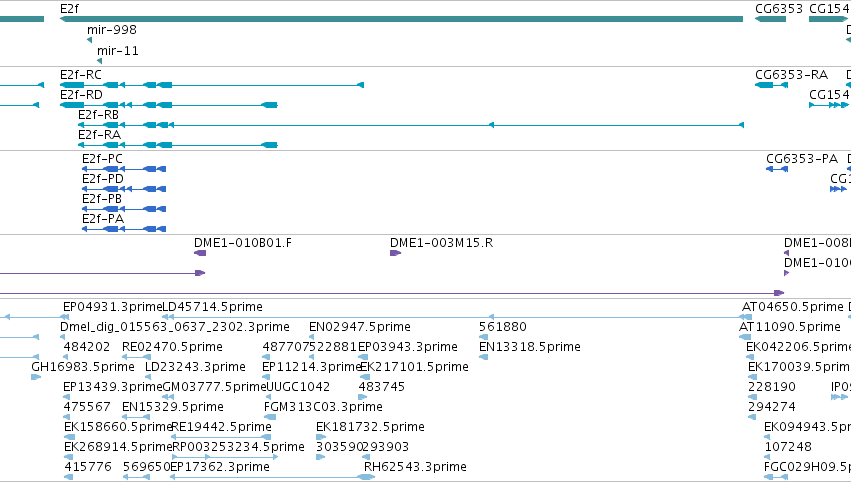Screen dimensions: 851x482
Task: Click the CG6353-RA transcript label
Action: tap(791, 75)
